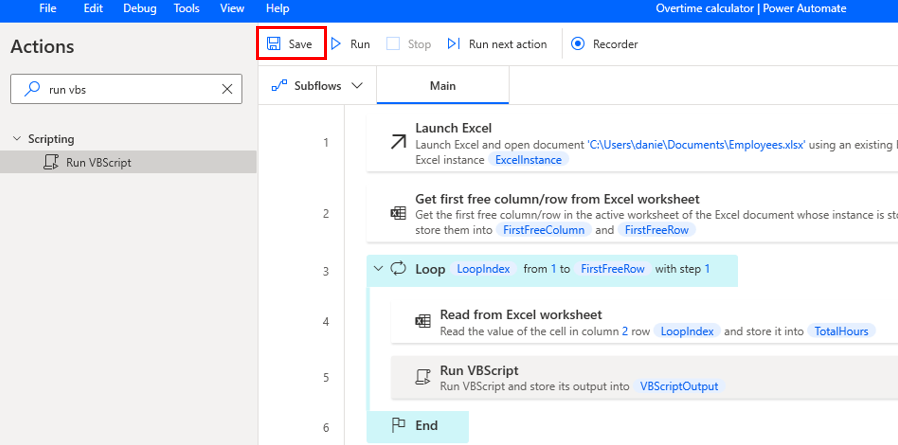The height and width of the screenshot is (445, 898).
Task: Click the script icon of Run VBScript step
Action: (x=423, y=377)
